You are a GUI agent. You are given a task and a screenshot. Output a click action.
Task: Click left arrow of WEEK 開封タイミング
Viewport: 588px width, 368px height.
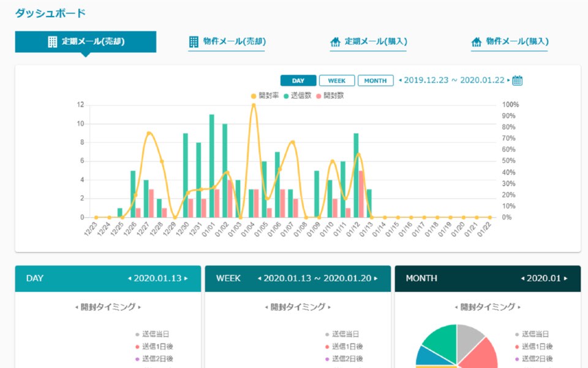[266, 307]
